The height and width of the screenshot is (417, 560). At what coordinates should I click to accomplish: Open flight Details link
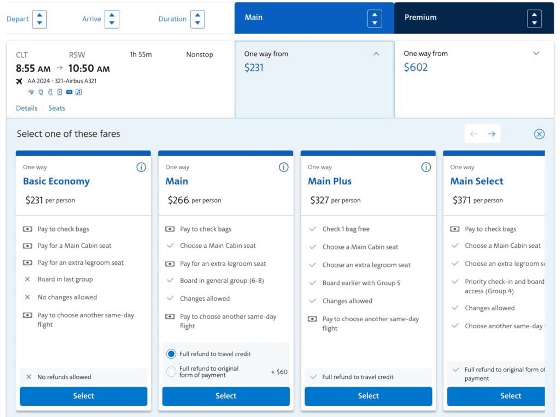[x=26, y=108]
